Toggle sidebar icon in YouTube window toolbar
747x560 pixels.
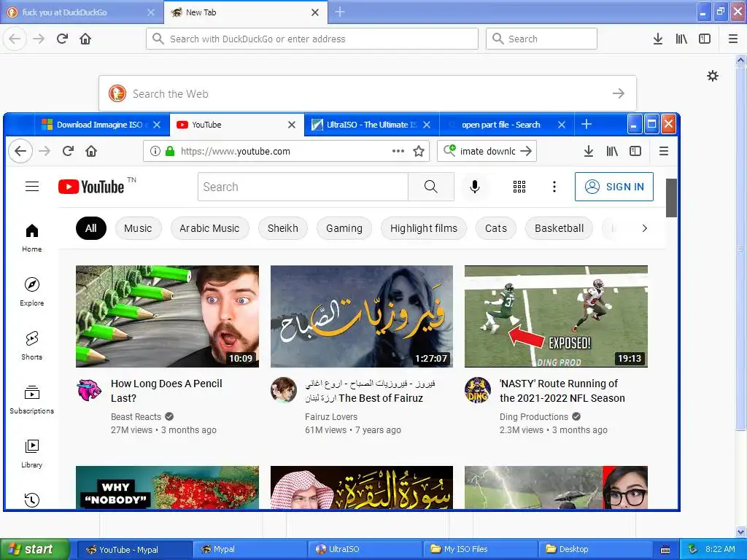tap(635, 152)
